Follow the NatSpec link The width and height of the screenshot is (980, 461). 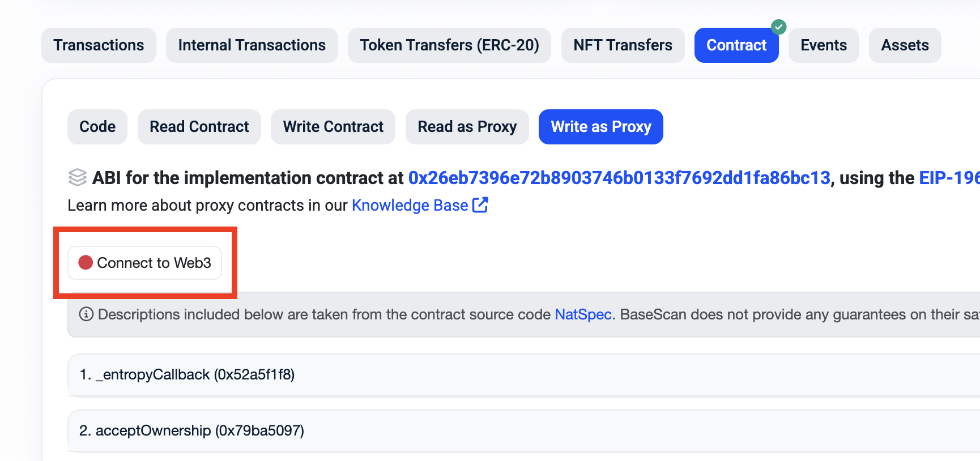(x=583, y=314)
